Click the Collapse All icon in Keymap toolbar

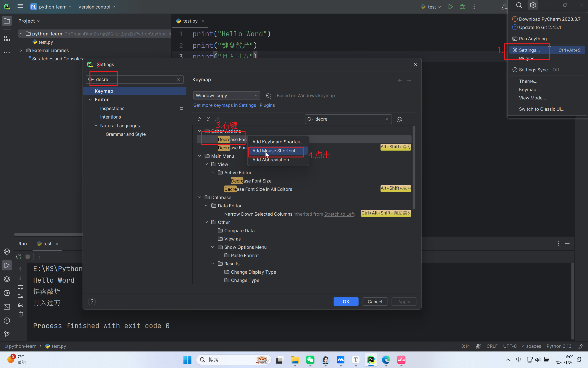point(208,119)
